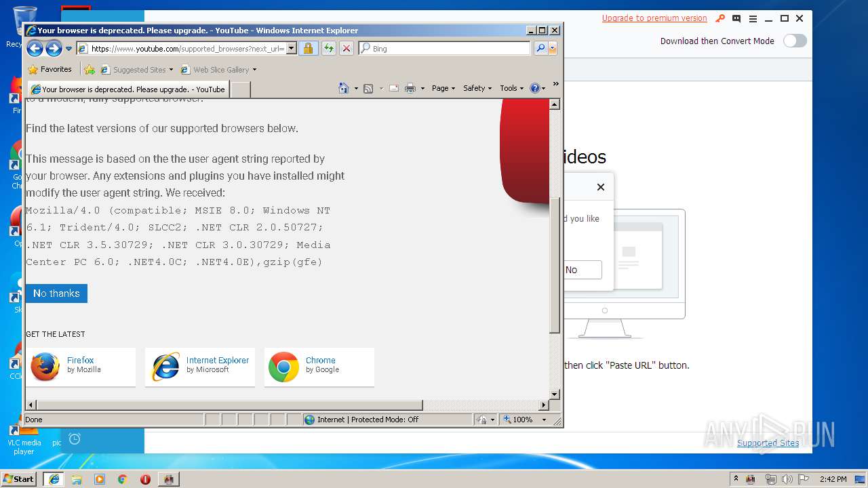Screen dimensions: 868x488
Task: Click the Upgrade to premium version link
Action: tap(654, 18)
